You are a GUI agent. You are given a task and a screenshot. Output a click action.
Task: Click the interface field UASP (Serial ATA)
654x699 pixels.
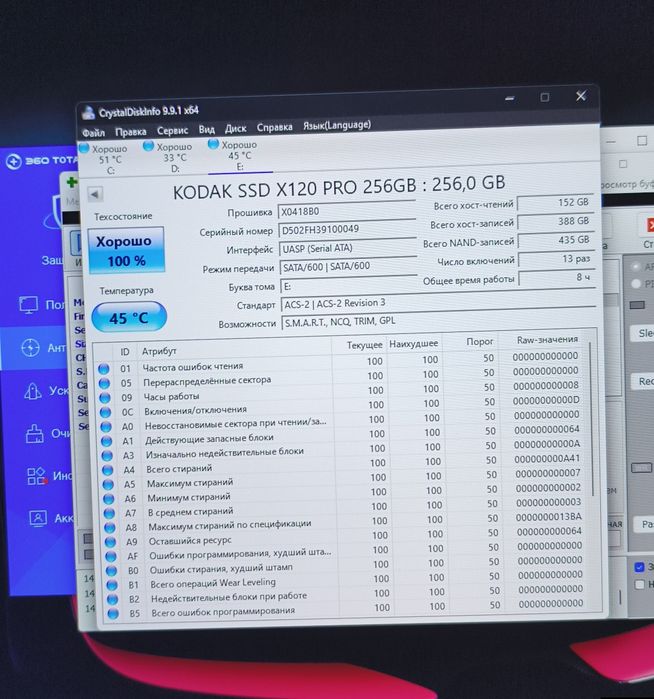coord(348,248)
